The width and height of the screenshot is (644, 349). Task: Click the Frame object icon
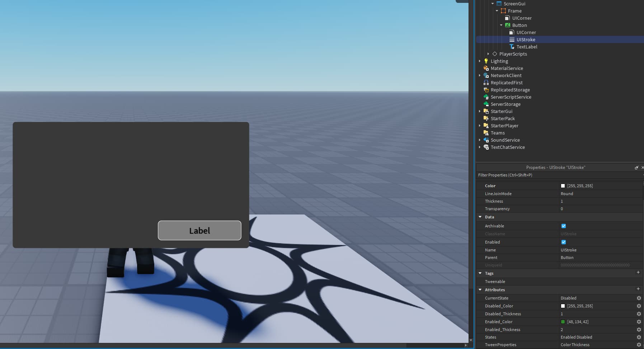(x=504, y=11)
